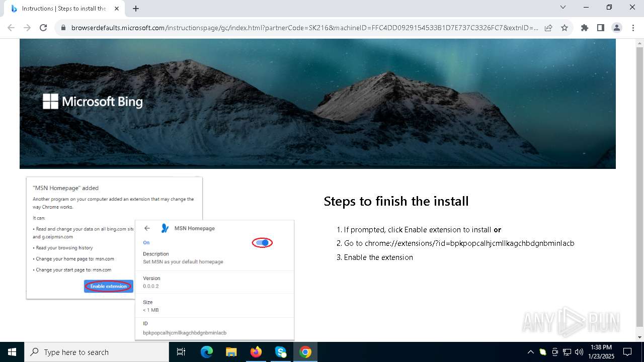Click 'Enable the extension' step text
The width and height of the screenshot is (644, 362).
point(378,257)
